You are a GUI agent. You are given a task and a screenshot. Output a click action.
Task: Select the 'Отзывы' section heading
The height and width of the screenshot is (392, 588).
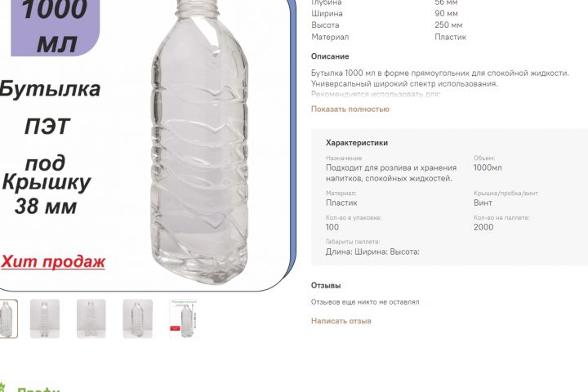[326, 286]
